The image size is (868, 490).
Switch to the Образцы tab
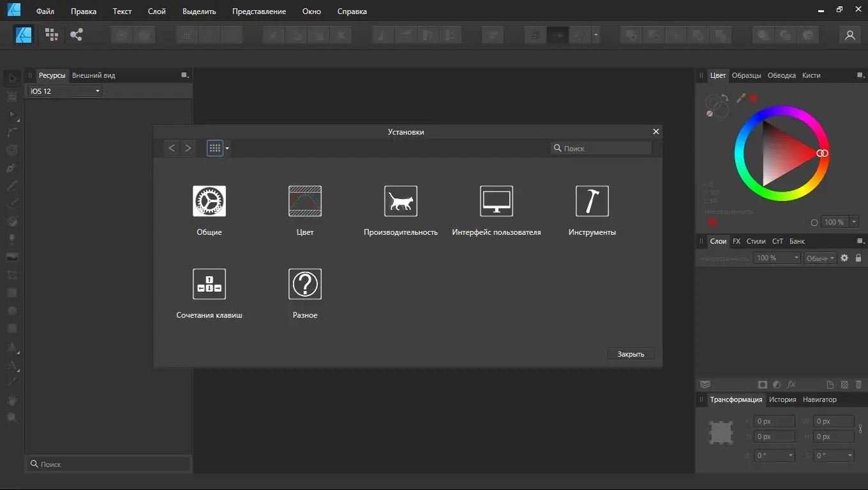[x=746, y=75]
